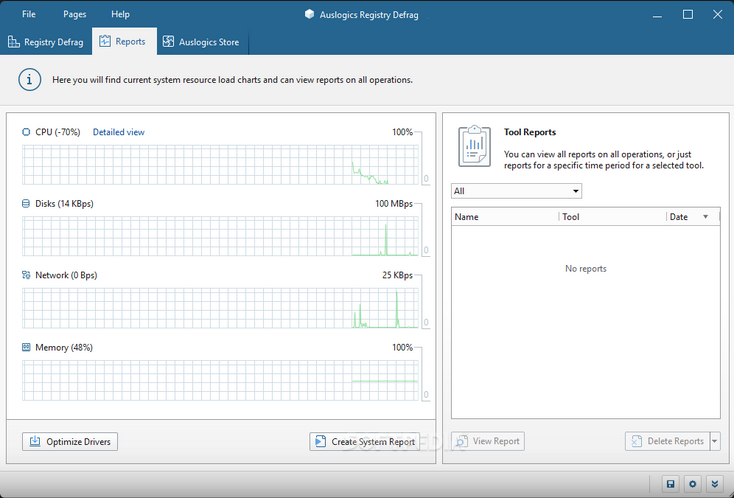Click the Optimize Drivers button
Screen dimensions: 734x498
pos(70,442)
